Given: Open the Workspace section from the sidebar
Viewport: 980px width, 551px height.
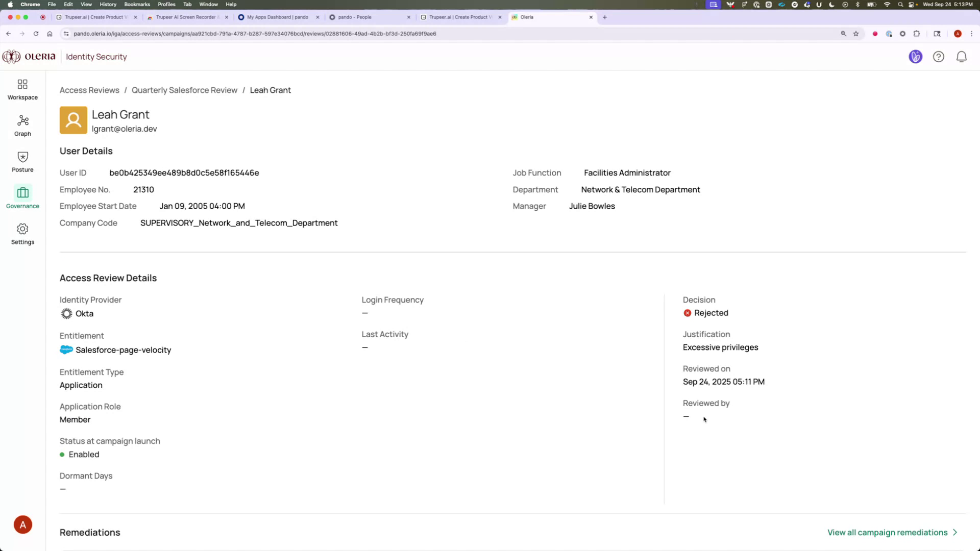Looking at the screenshot, I should click(22, 89).
